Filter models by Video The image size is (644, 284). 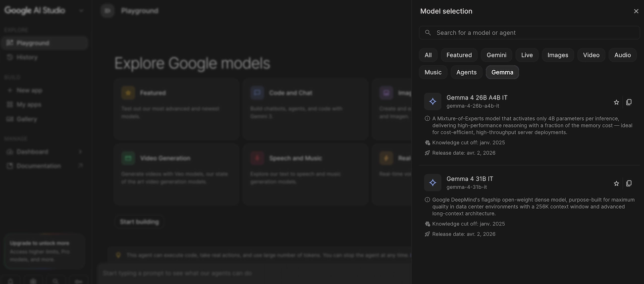pos(591,55)
